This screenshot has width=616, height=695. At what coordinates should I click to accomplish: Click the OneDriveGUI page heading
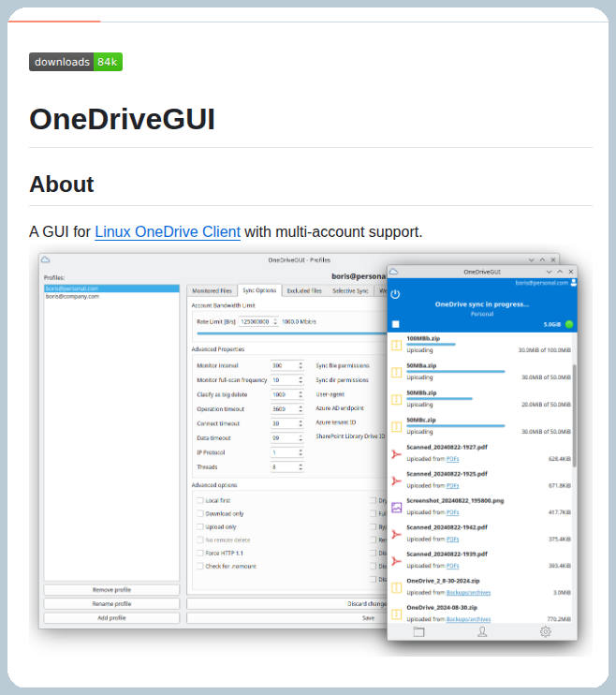coord(122,120)
